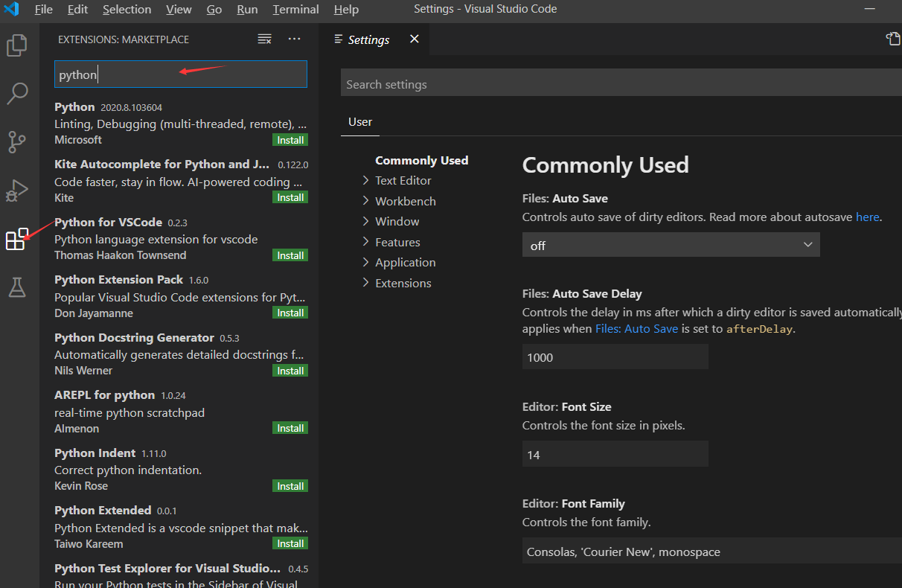The image size is (902, 588).
Task: Click the extensions search box with python
Action: [181, 74]
